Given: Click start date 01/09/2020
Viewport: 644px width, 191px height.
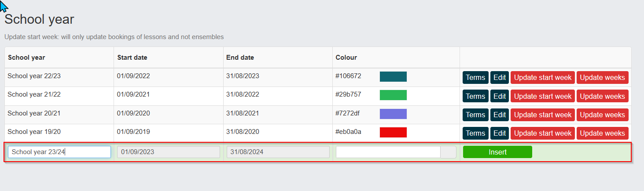Looking at the screenshot, I should coord(133,113).
